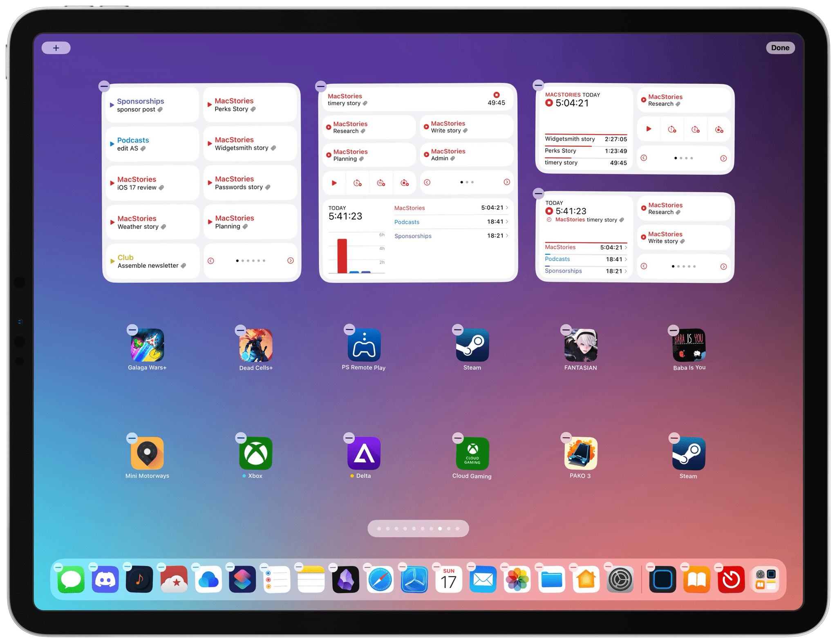This screenshot has height=644, width=837.
Task: Open Photos in the dock
Action: coord(517,579)
